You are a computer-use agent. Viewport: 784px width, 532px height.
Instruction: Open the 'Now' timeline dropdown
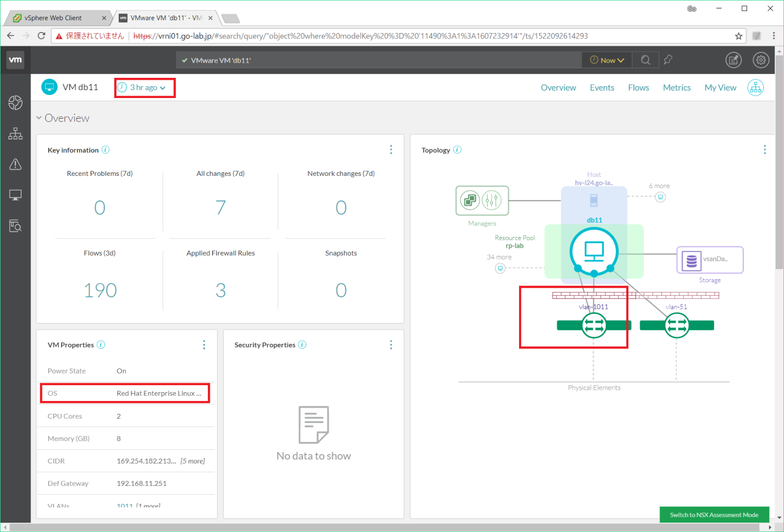click(607, 60)
